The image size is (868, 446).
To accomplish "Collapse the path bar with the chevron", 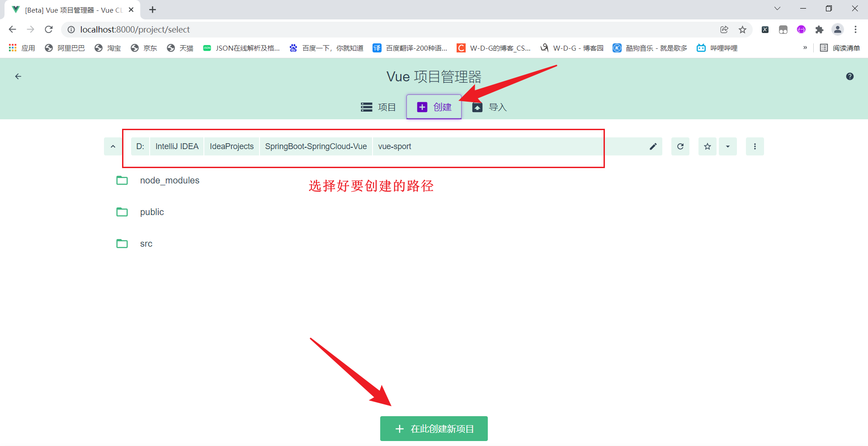I will coord(113,146).
